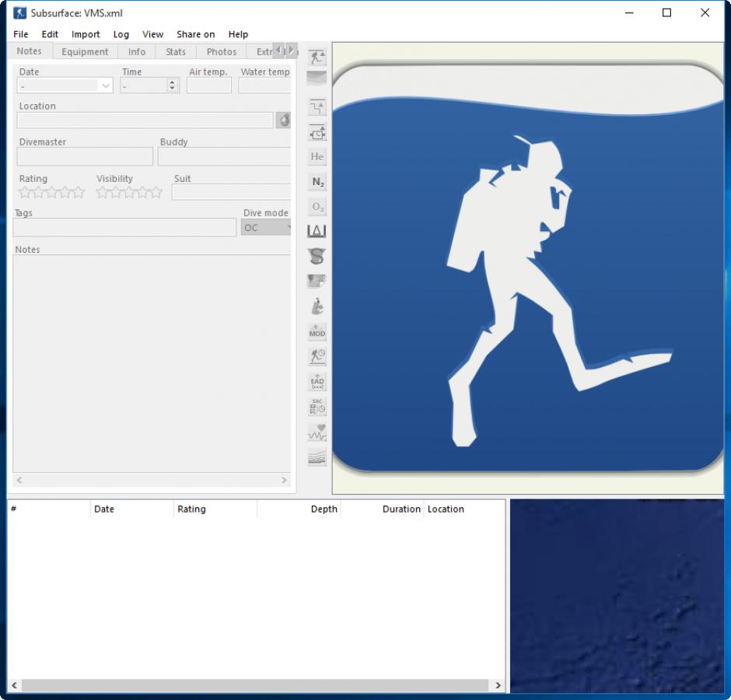Image resolution: width=731 pixels, height=700 pixels.
Task: Switch to the Stats tab
Action: coord(175,52)
